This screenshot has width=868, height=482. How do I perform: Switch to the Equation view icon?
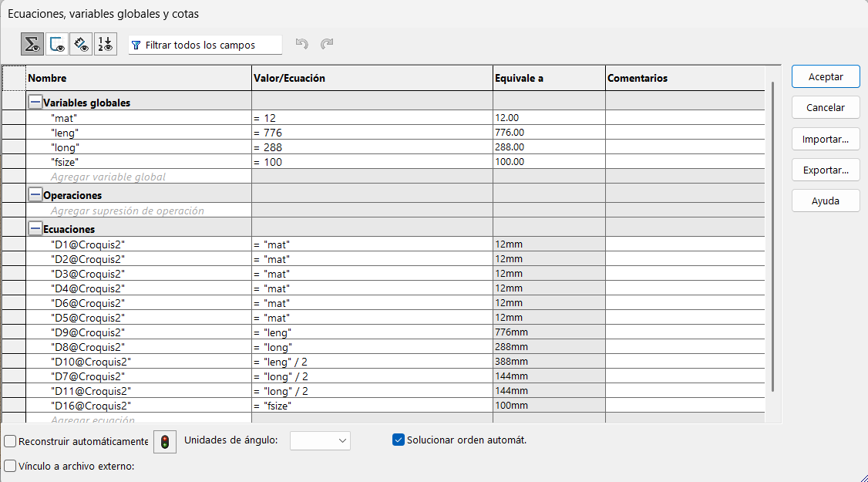point(32,45)
